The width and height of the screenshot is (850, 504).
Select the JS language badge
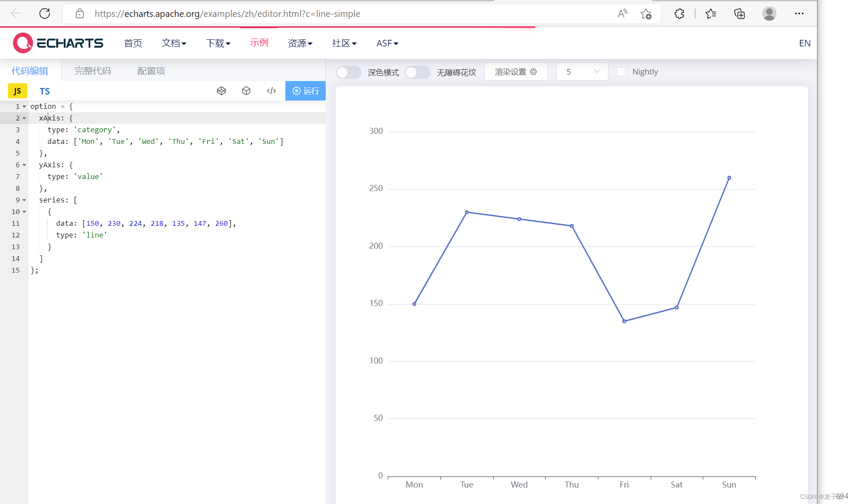tap(18, 91)
